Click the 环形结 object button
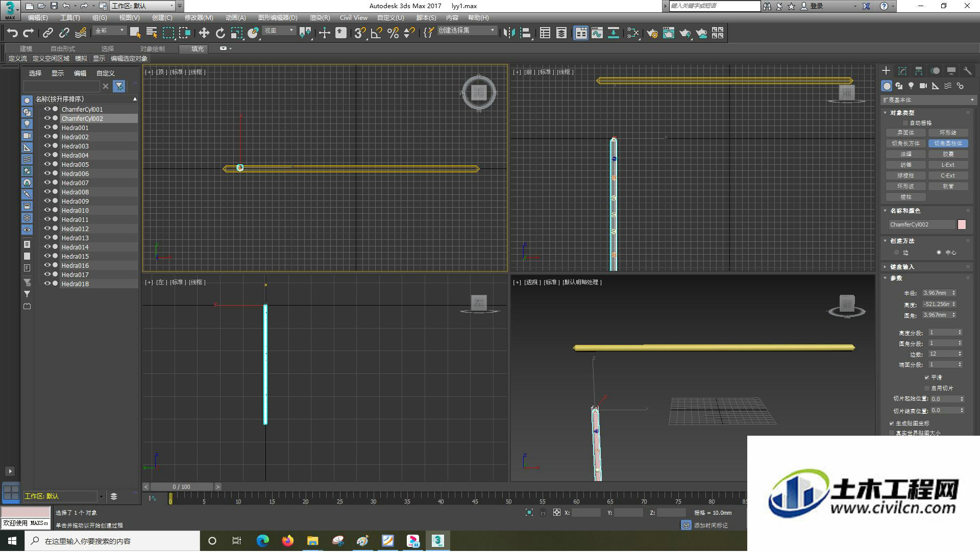 pos(948,133)
